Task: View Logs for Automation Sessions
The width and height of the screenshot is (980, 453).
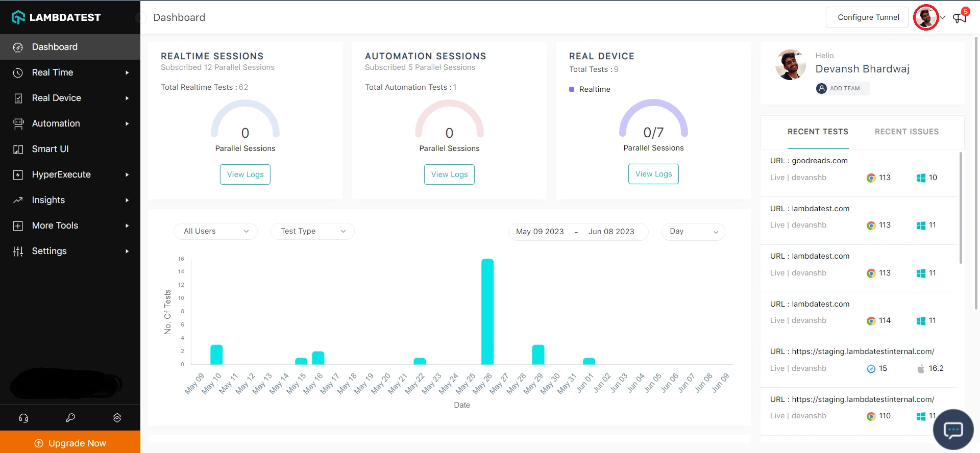Action: (x=449, y=174)
